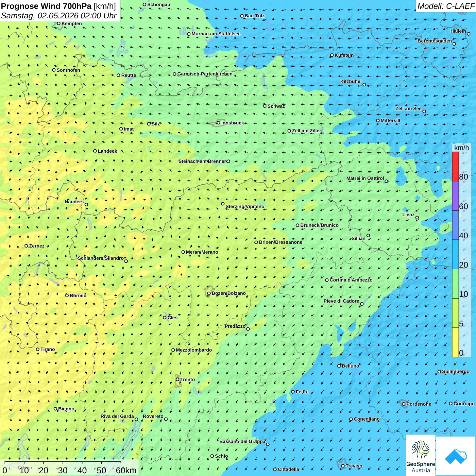The image size is (476, 476).
Task: Click the Kufstein city marker dot
Action: point(332,55)
